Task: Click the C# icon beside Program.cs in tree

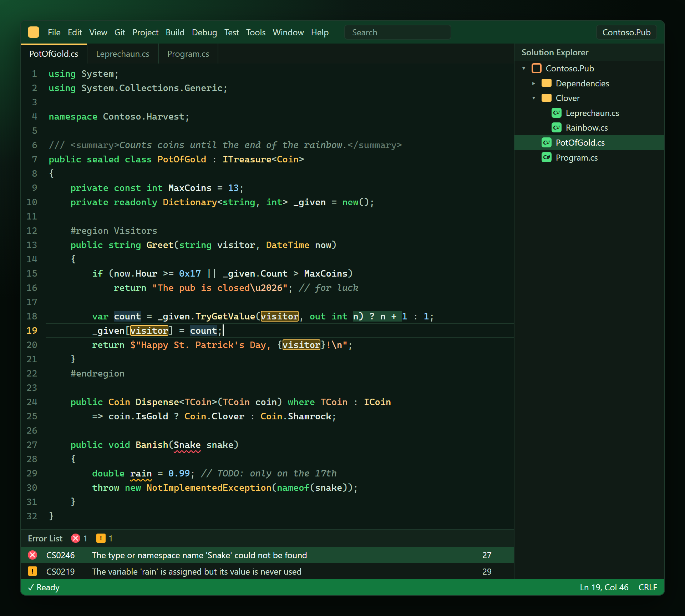Action: click(x=547, y=157)
